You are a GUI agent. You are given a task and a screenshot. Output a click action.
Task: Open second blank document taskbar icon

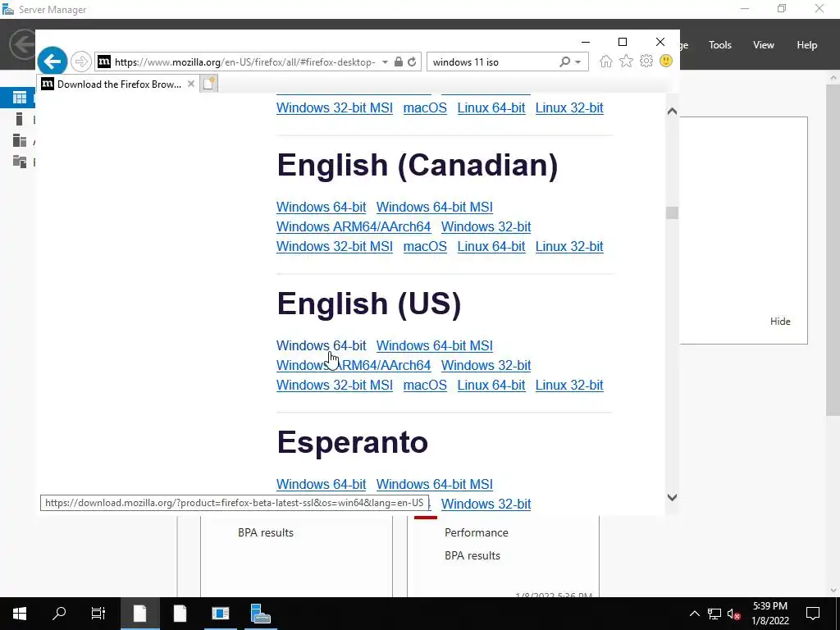tap(180, 614)
